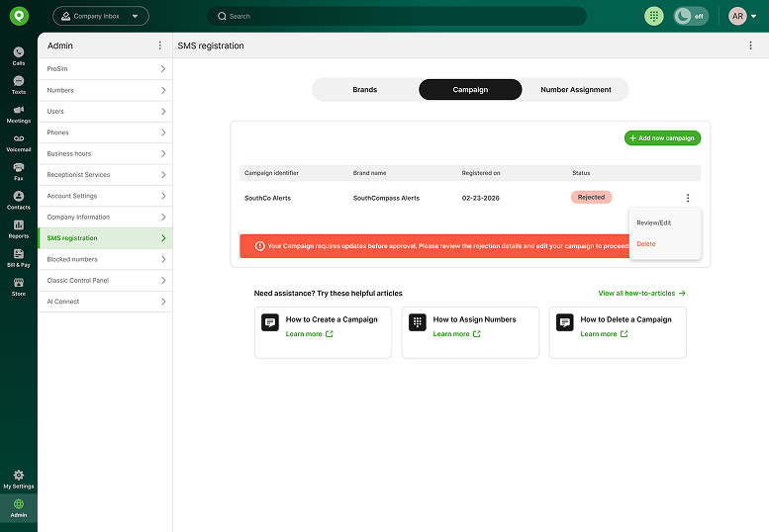Switch to the Brands tab

(365, 90)
